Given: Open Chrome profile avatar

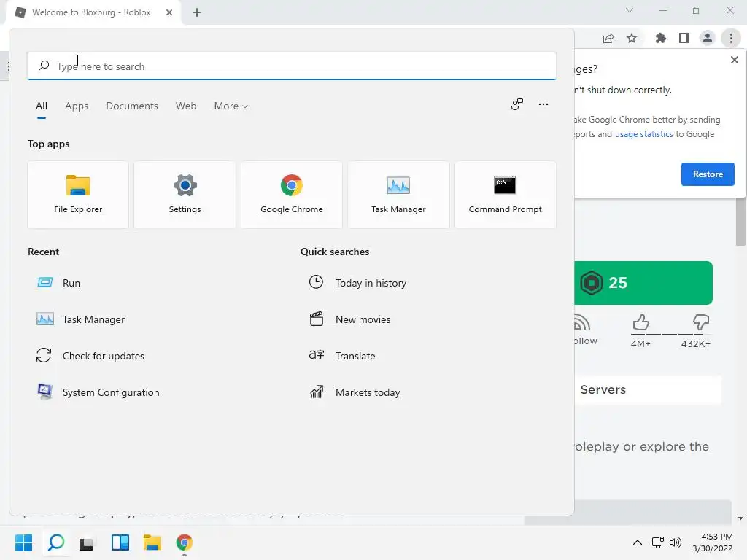Looking at the screenshot, I should pos(708,38).
